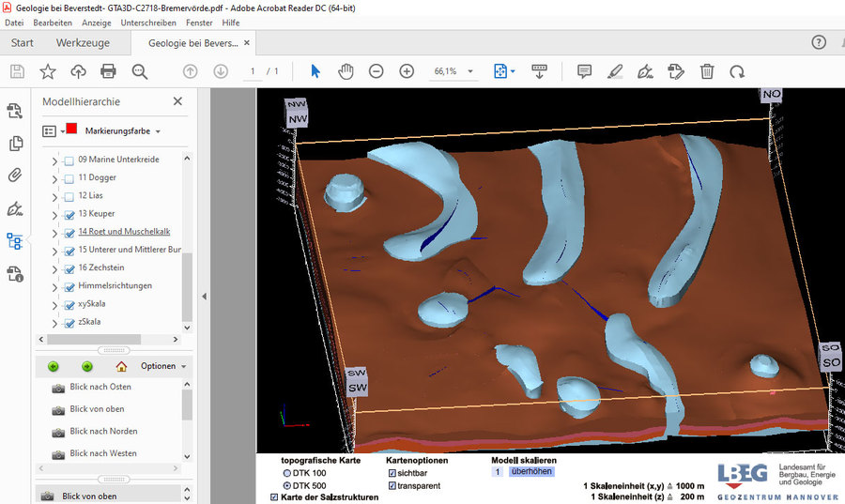
Task: Uncheck the 16 Zechstein layer
Action: pyautogui.click(x=69, y=267)
